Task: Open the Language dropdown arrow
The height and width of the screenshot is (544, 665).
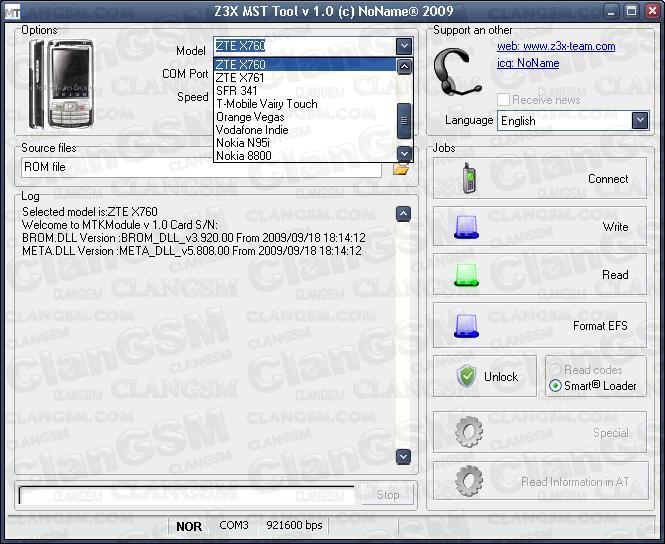Action: (x=640, y=120)
